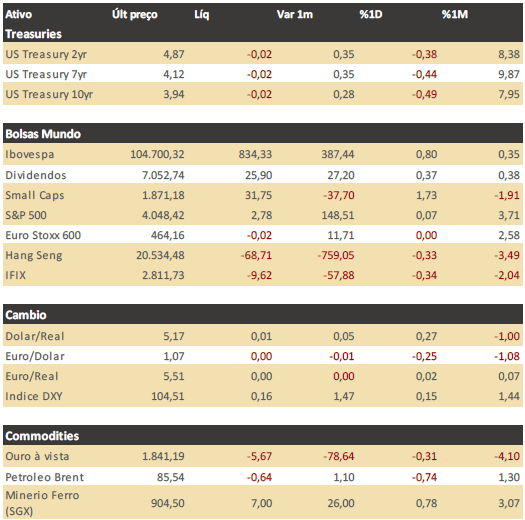The height and width of the screenshot is (520, 525).
Task: Click Petroleo Brent price 85,54
Action: tap(171, 477)
